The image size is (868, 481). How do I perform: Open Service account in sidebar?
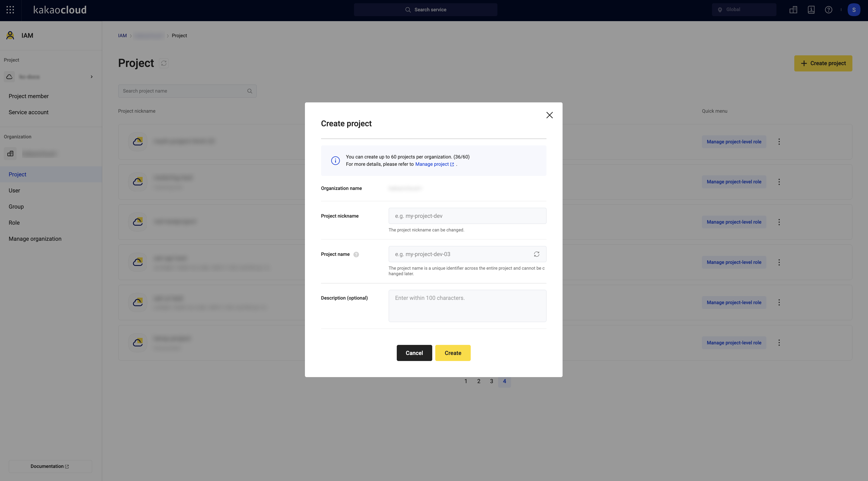[x=29, y=112]
